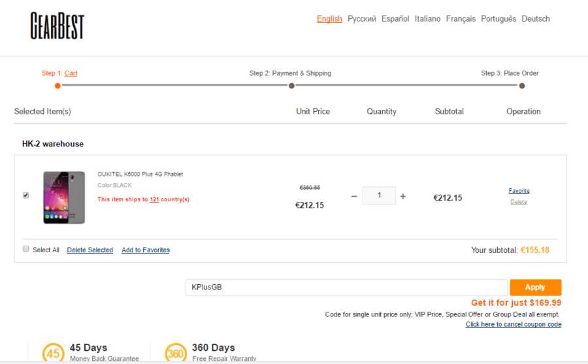
Task: Click the 'Step 2: Payment & Shipping' label
Action: pyautogui.click(x=290, y=73)
